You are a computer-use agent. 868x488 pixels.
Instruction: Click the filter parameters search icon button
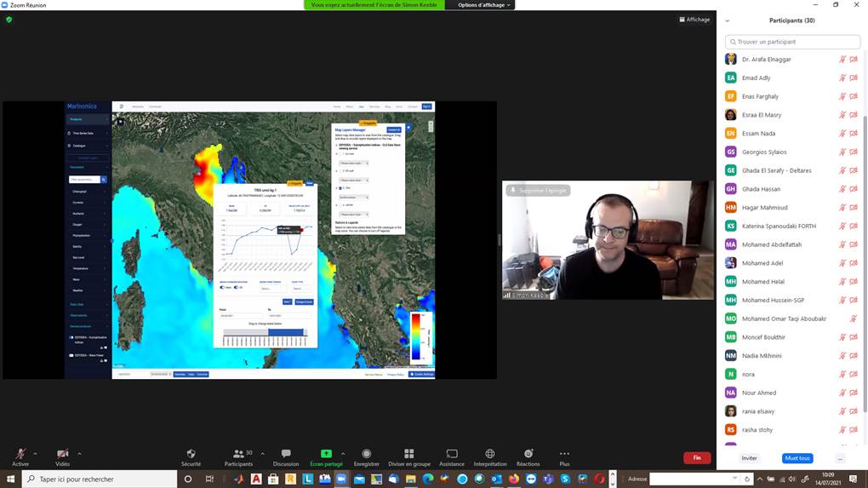[x=104, y=180]
